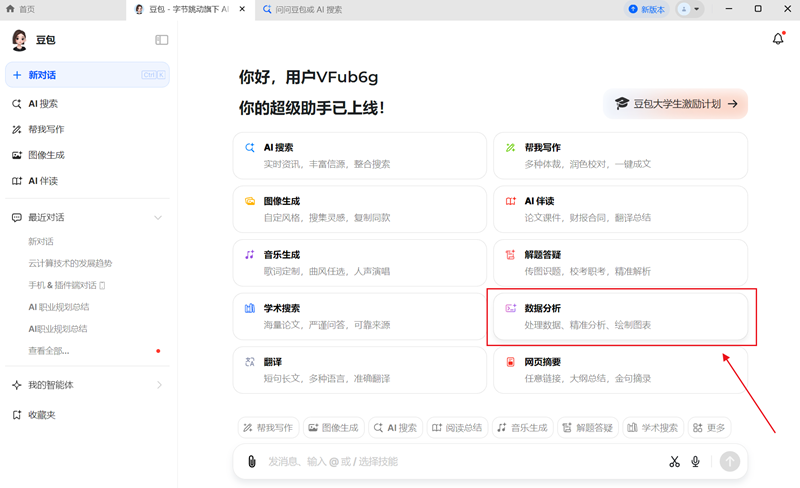The height and width of the screenshot is (488, 800).
Task: Open the 帮我写作 card
Action: coord(620,156)
